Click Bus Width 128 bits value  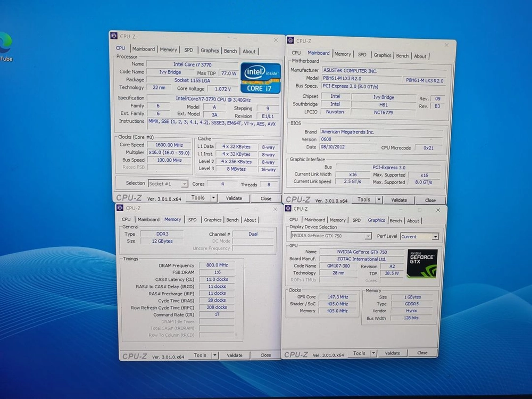click(411, 318)
